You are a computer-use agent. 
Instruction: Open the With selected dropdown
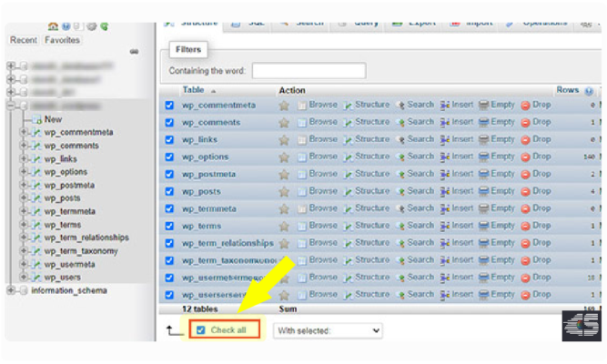[x=328, y=330]
